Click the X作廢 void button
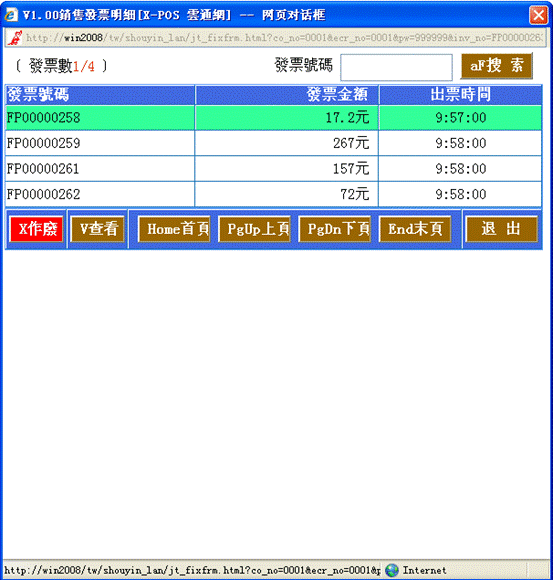Viewport: 553px width, 580px height. pos(37,229)
